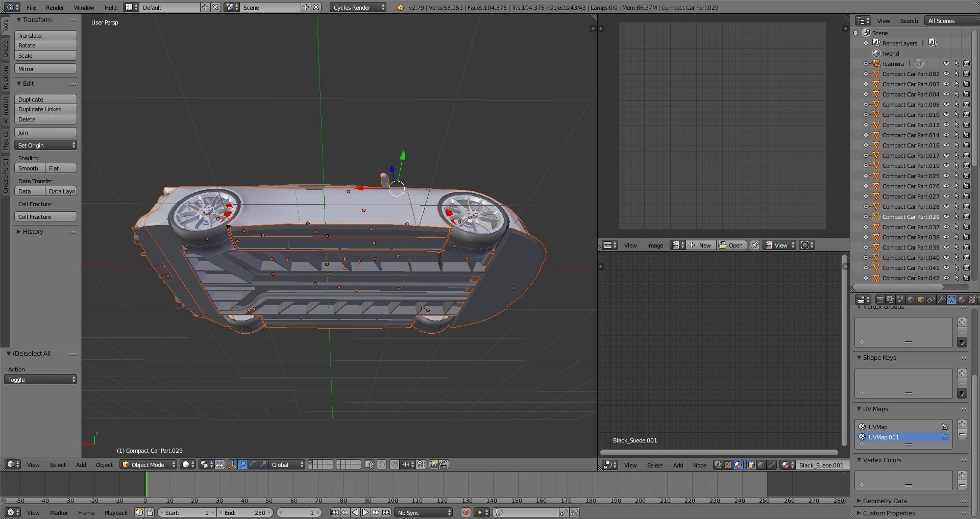The height and width of the screenshot is (519, 980).
Task: Open the Object properties tab
Action: 921,300
